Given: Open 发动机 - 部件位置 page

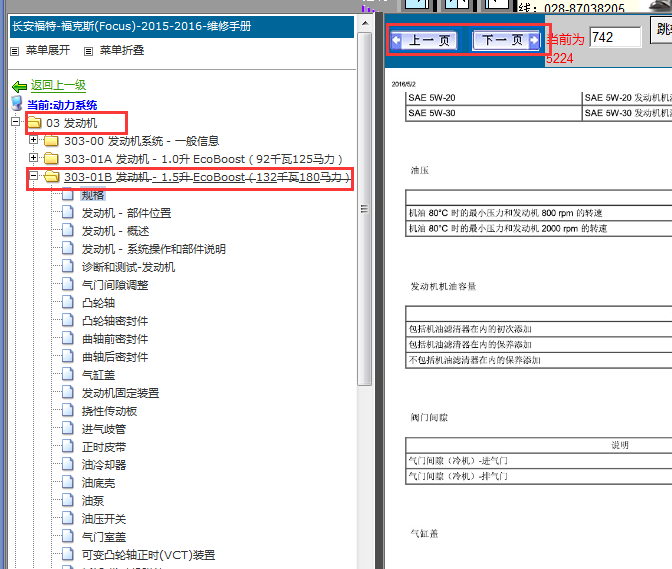Looking at the screenshot, I should tap(126, 213).
